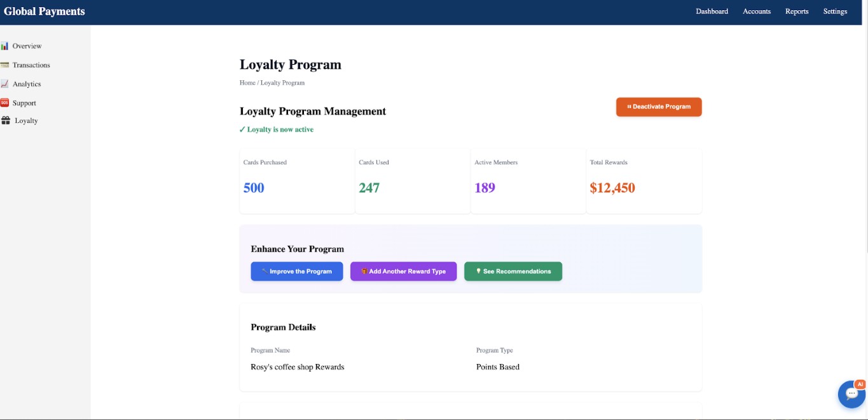Follow the Home breadcrumb link
This screenshot has height=420, width=868.
(x=247, y=83)
